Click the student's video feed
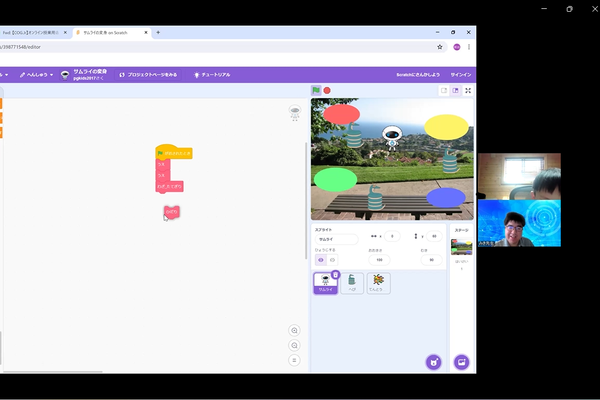The image size is (600, 400). [x=519, y=176]
